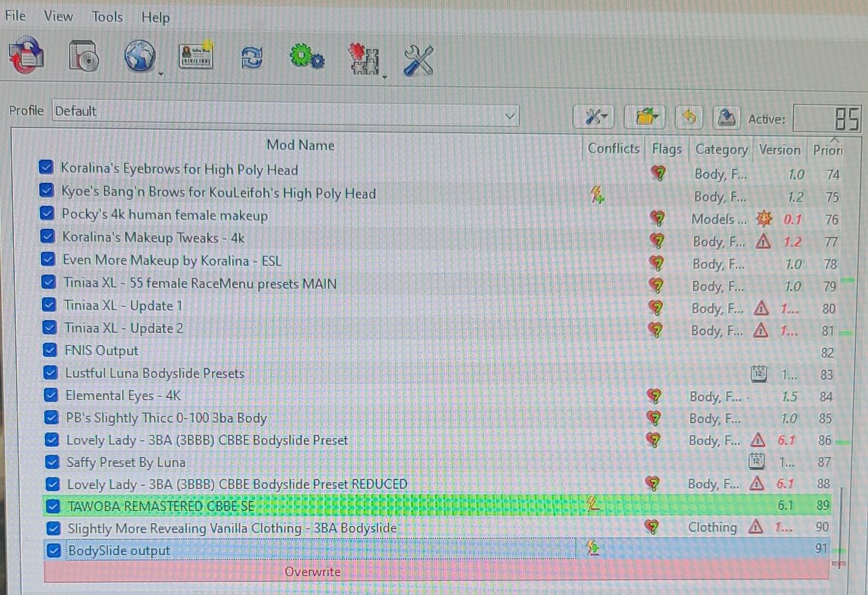Viewport: 868px width, 595px height.
Task: Select Tiniaa XL 55 female RaceMenu presets MAIN
Action: point(200,283)
